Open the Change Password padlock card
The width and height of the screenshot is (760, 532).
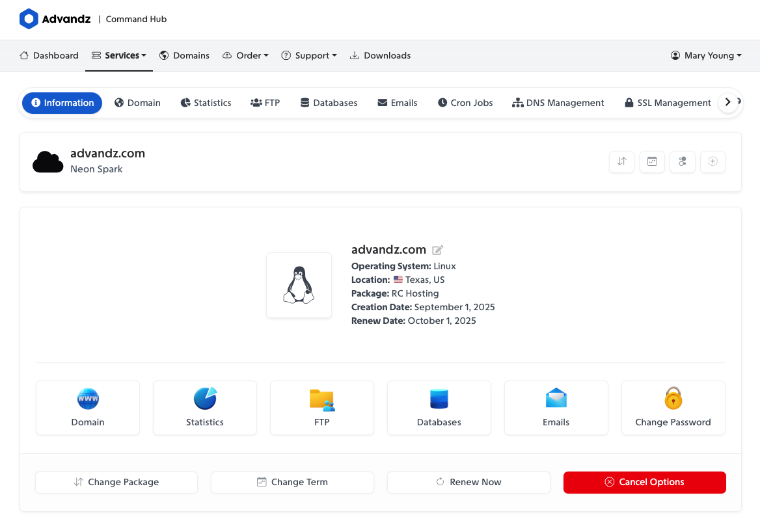(673, 408)
